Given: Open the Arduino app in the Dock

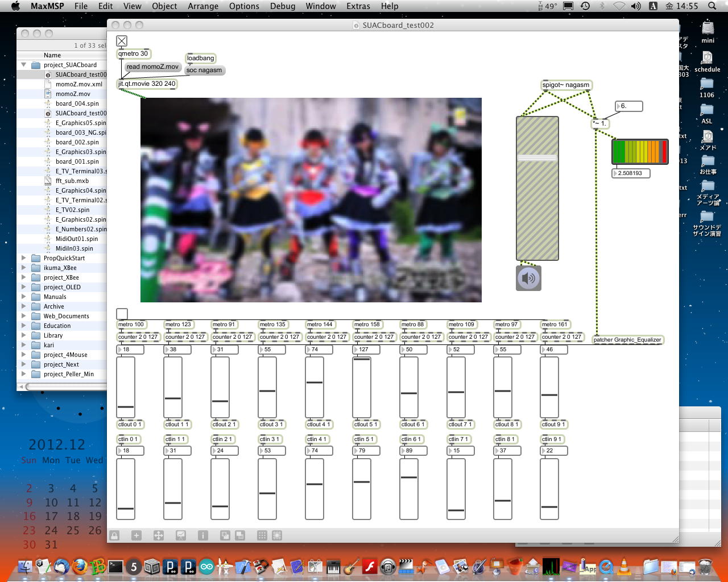Looking at the screenshot, I should pos(206,567).
